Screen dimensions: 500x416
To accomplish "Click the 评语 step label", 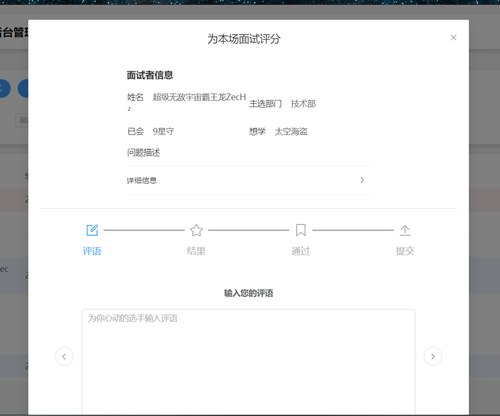I will [92, 251].
